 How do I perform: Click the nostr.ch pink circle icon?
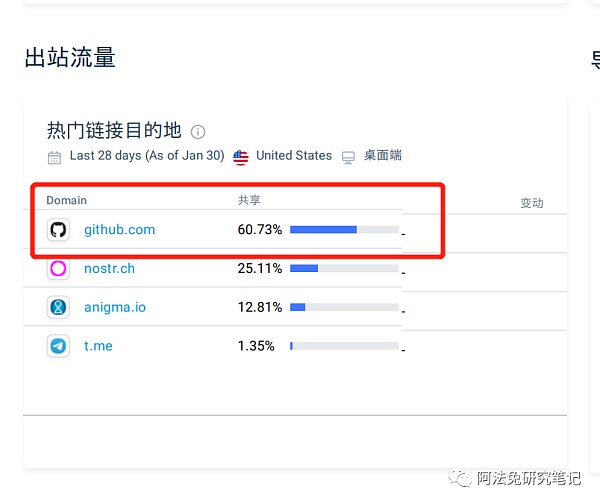[x=58, y=269]
